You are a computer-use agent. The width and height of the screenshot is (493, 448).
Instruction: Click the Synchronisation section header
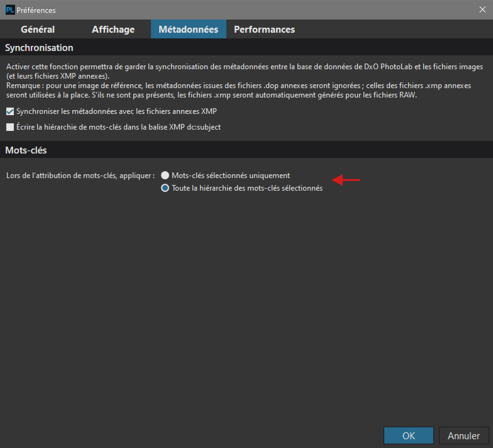pyautogui.click(x=246, y=48)
